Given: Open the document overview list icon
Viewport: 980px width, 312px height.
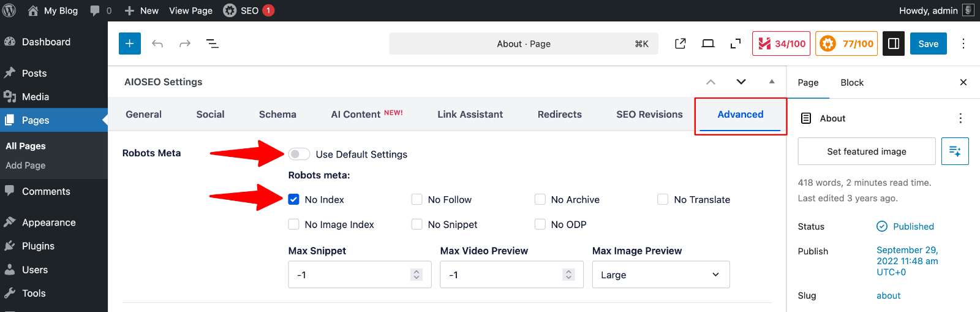Looking at the screenshot, I should coord(213,44).
